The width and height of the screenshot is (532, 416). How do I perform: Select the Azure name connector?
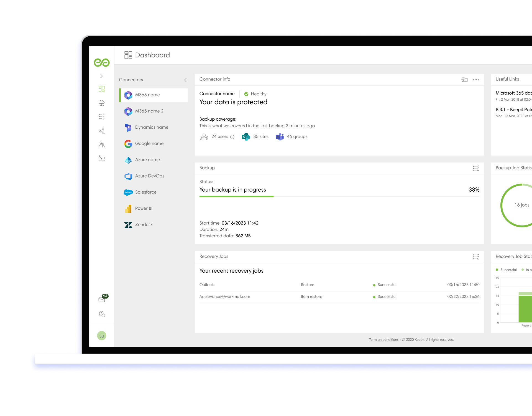point(154,160)
